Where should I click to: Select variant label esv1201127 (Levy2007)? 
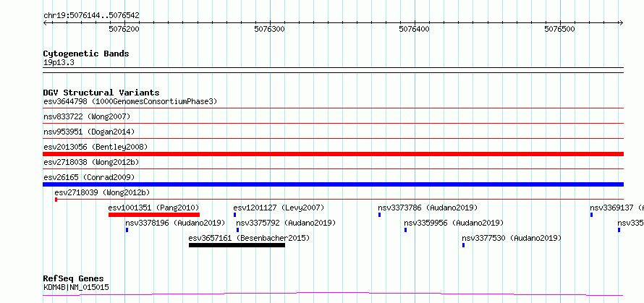279,208
